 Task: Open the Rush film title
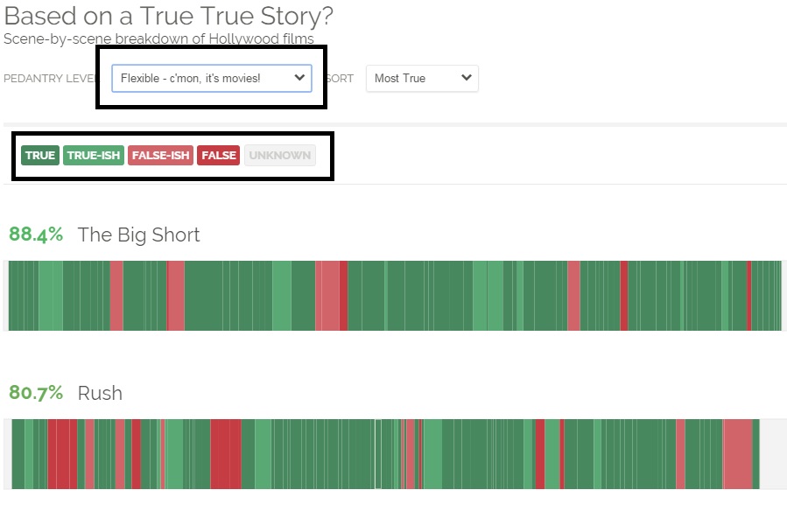pos(100,393)
